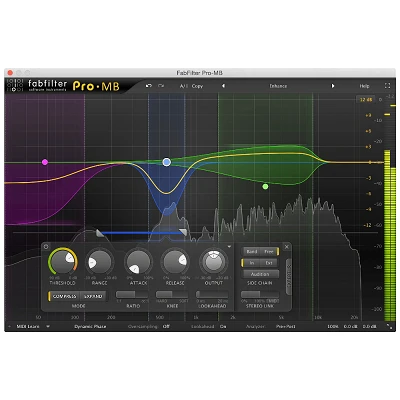Click the resize corner icon
400x400 pixels.
(389, 327)
